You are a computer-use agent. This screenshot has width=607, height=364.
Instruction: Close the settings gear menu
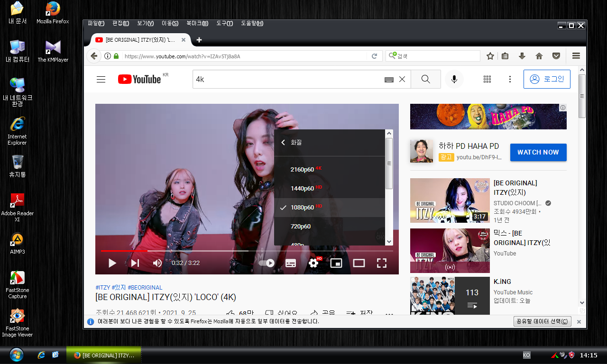pyautogui.click(x=313, y=263)
